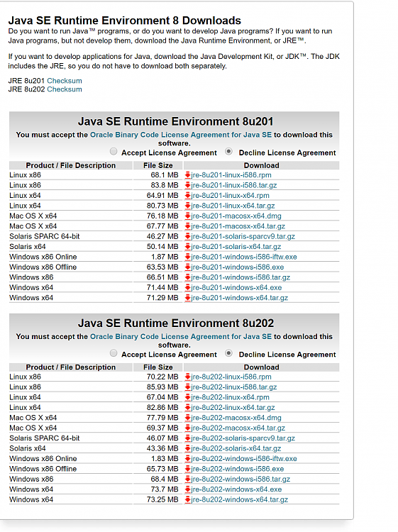Select Decline License Agreement radio for 8u202
This screenshot has height=532, width=398.
[x=228, y=353]
